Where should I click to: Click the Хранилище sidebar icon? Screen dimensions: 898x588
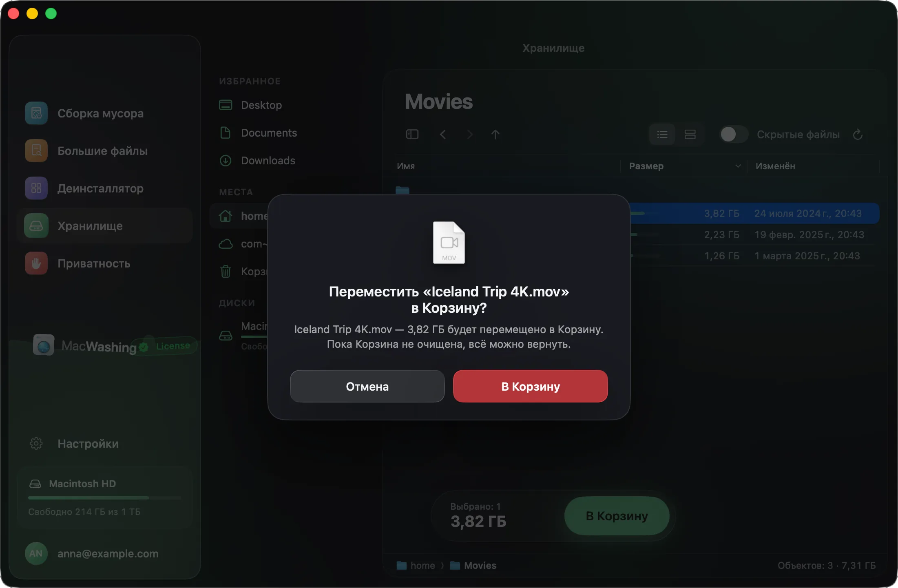(36, 225)
